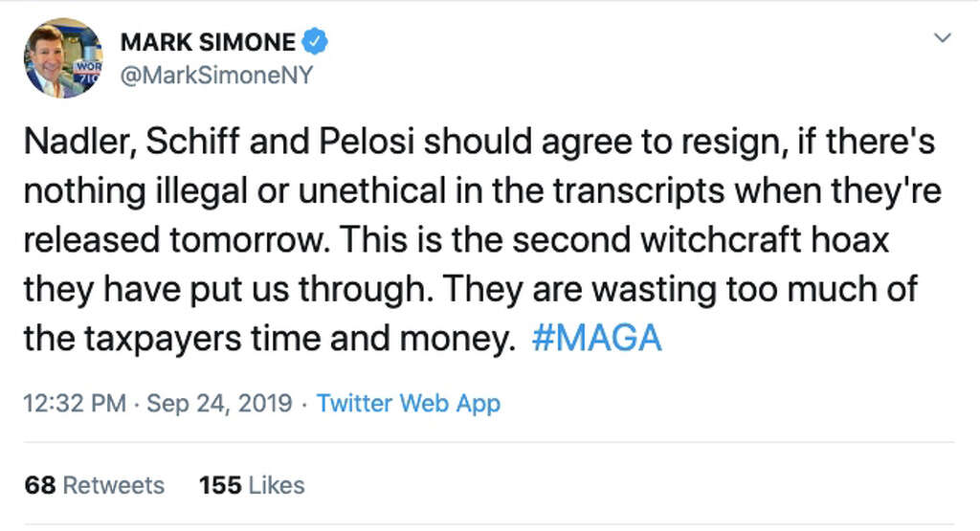This screenshot has width=980, height=531.
Task: Open the tweet options chevron menu
Action: [x=943, y=38]
